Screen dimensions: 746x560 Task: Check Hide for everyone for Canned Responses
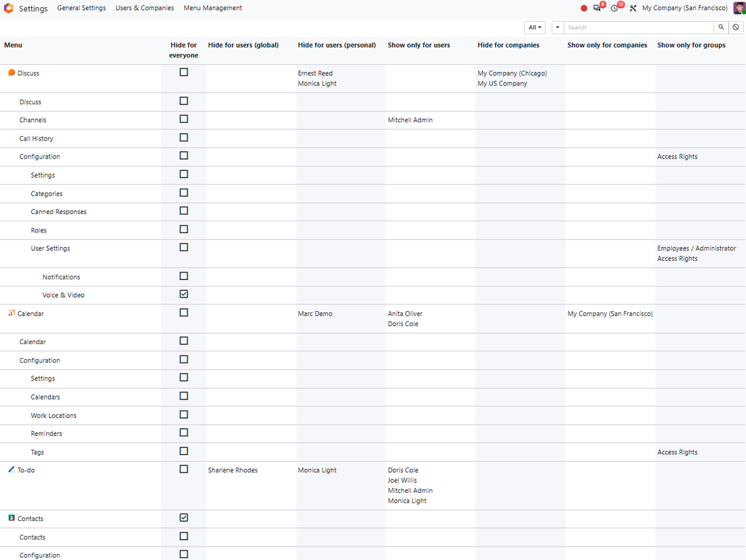coord(184,211)
